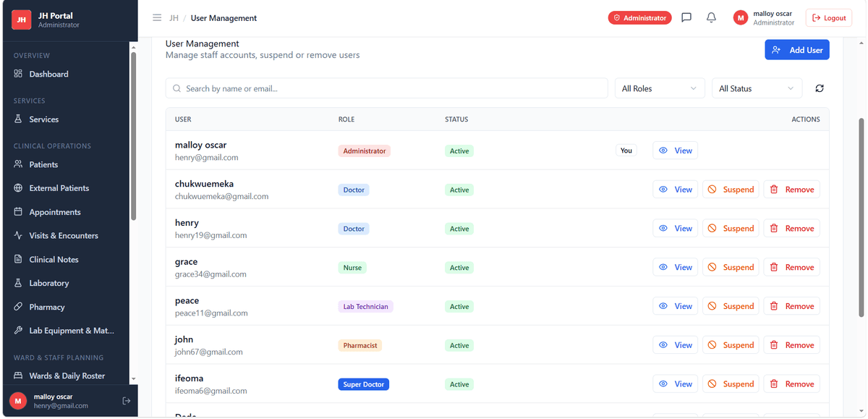Click the JH Portal logo
The width and height of the screenshot is (868, 419).
point(22,20)
